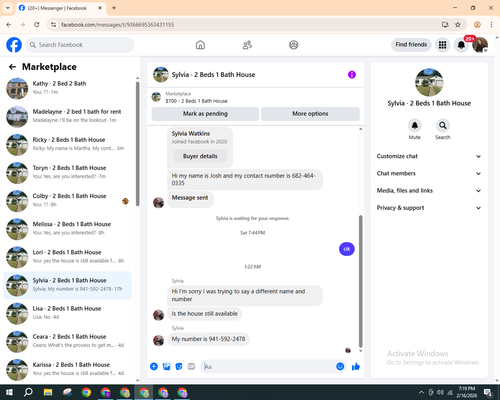
Task: Open Colby - 2 Beds 1 Bath House chat
Action: click(x=68, y=201)
